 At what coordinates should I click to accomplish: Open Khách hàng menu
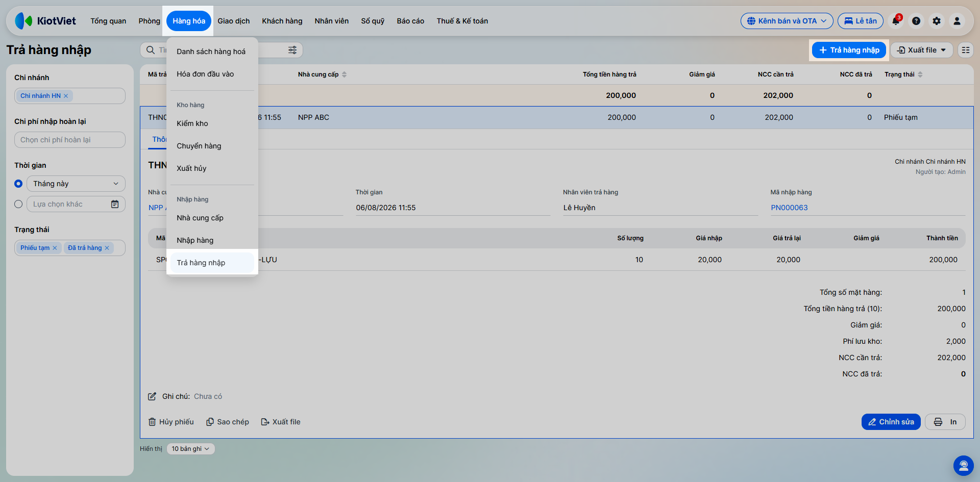click(282, 21)
